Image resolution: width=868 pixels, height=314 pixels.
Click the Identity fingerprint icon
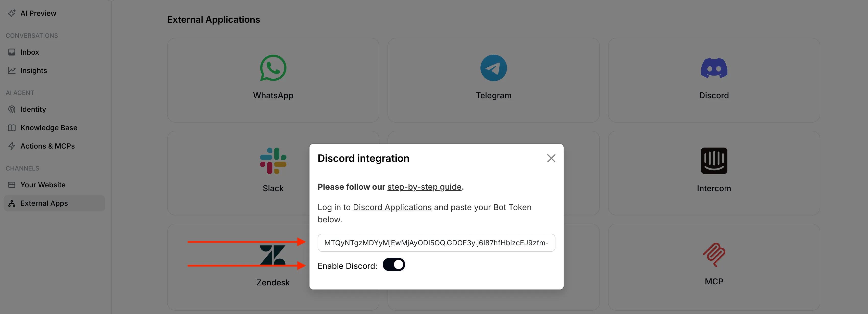click(x=12, y=109)
